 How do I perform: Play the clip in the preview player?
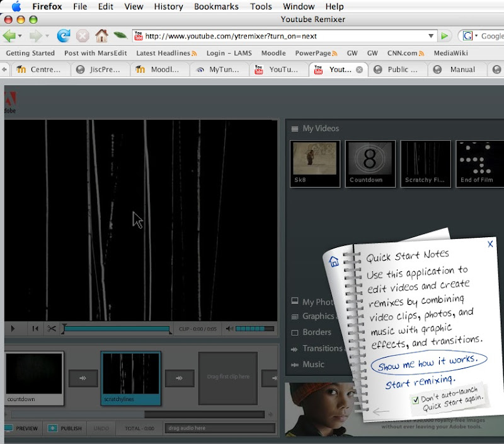click(x=13, y=329)
